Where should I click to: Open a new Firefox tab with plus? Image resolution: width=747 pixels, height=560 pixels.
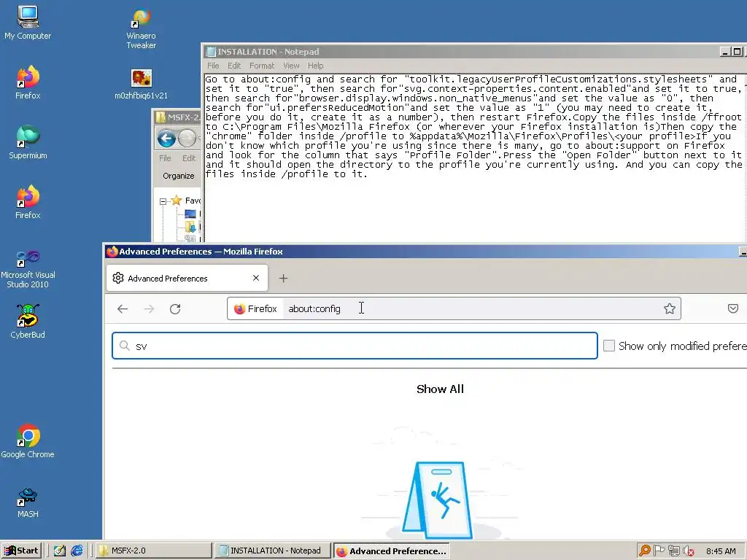pyautogui.click(x=283, y=278)
